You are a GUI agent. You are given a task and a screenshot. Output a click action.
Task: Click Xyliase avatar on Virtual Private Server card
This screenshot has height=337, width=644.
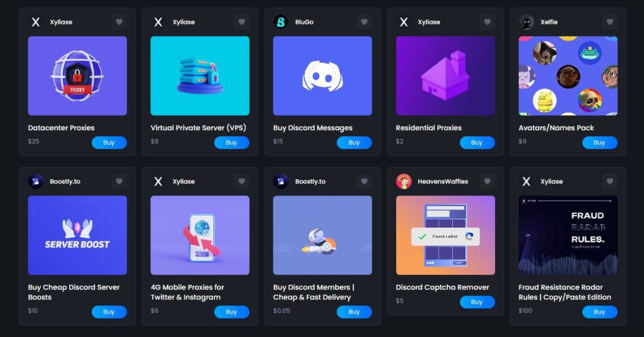click(x=158, y=22)
